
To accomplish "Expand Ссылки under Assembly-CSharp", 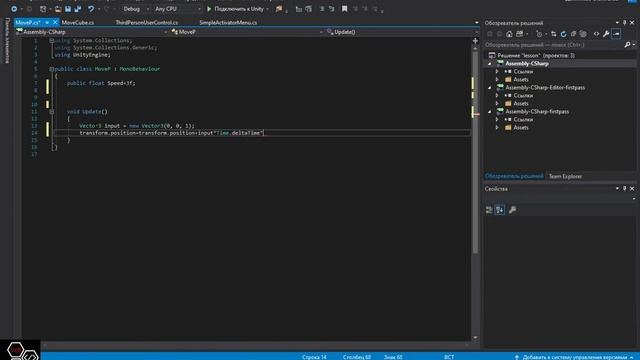I will point(497,72).
